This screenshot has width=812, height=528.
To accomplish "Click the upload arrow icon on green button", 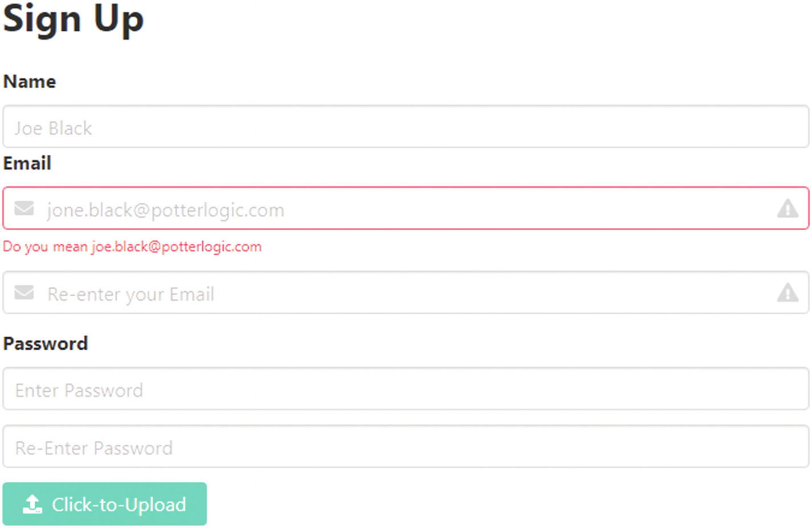I will tap(32, 504).
